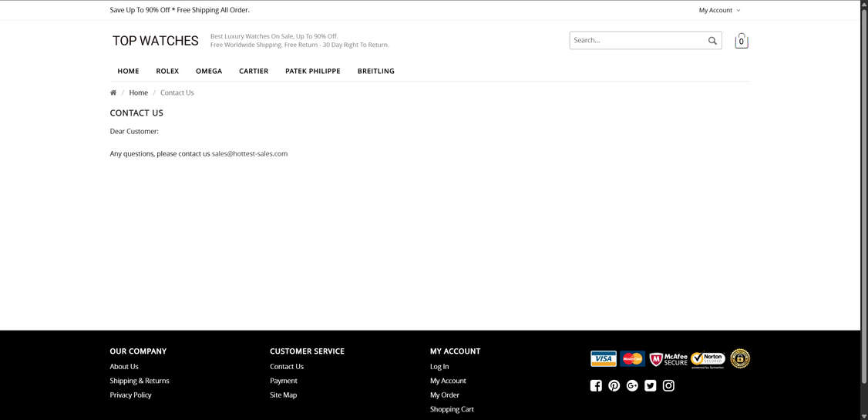Click the "OUR COMPANY" footer heading
868x420 pixels.
(139, 351)
